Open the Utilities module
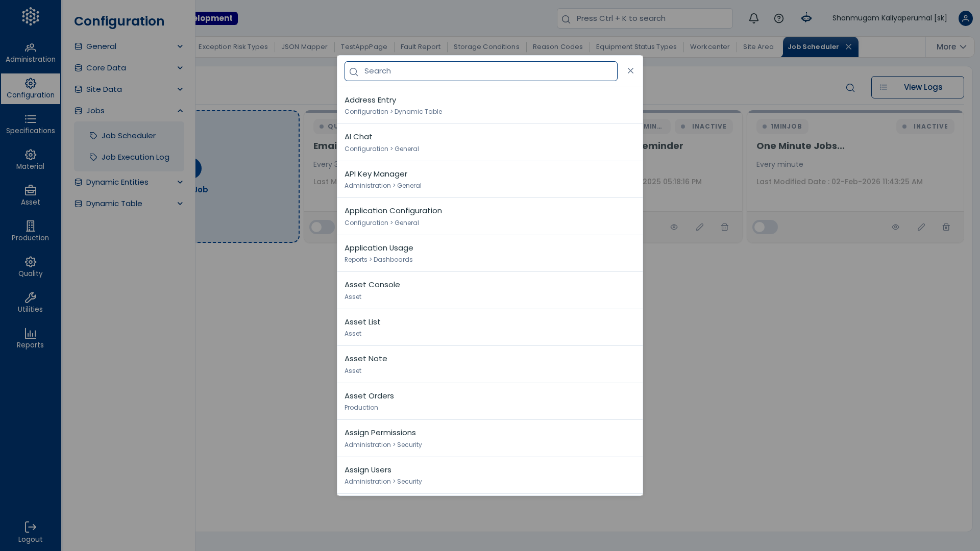This screenshot has height=551, width=980. point(31,303)
